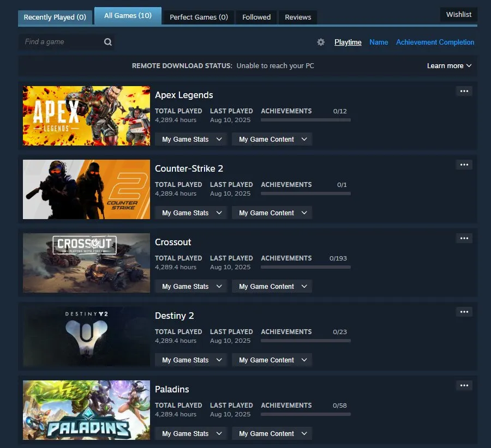Switch to Recently Played (0) tab
This screenshot has height=448, width=491.
55,17
